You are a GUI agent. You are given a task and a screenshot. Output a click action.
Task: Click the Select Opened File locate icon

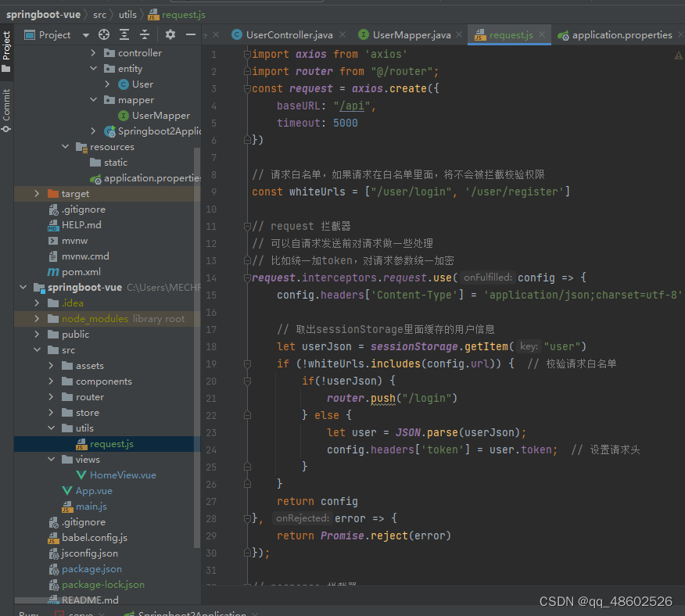click(x=104, y=34)
